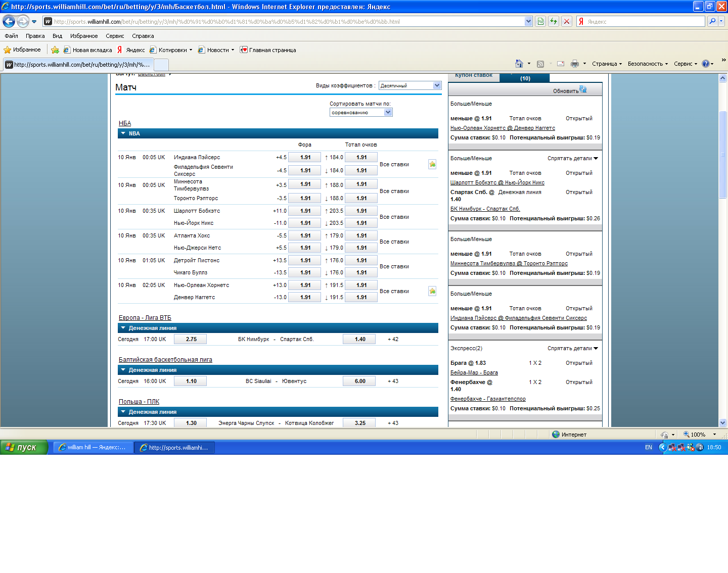Open the Европа - Лига ВТБ link

(x=145, y=318)
